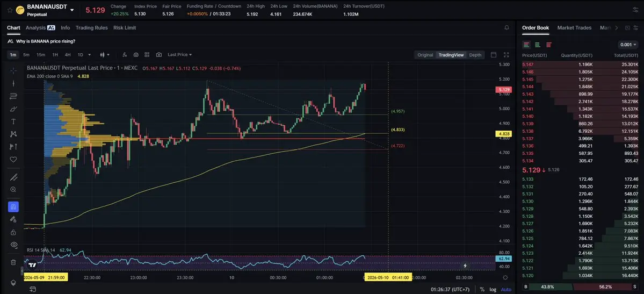Click the price alert bell icon
The height and width of the screenshot is (294, 644).
(506, 27)
